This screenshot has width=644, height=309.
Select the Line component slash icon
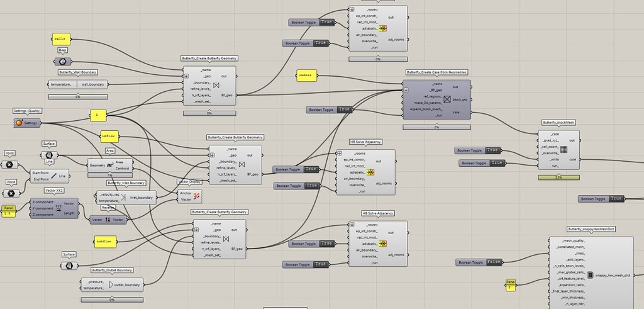(x=53, y=176)
